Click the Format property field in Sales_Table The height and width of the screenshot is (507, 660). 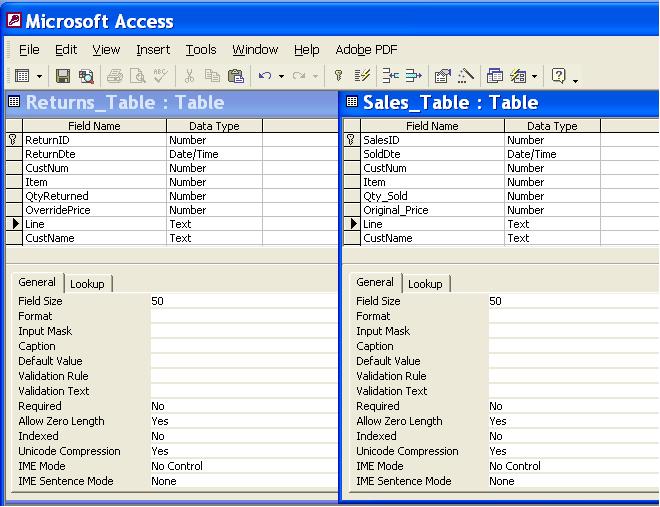click(x=573, y=316)
